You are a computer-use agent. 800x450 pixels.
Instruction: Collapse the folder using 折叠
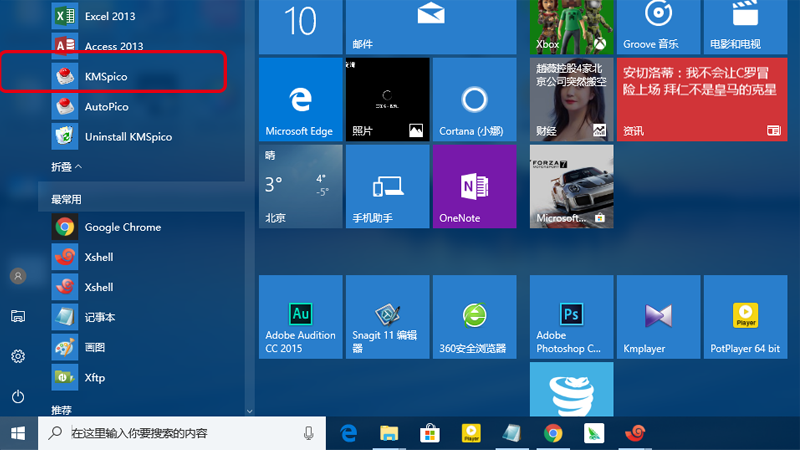67,166
